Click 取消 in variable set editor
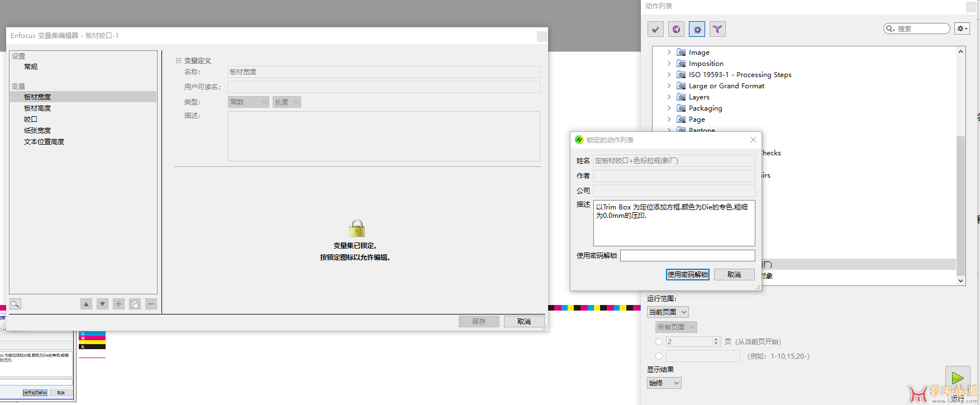 point(524,321)
